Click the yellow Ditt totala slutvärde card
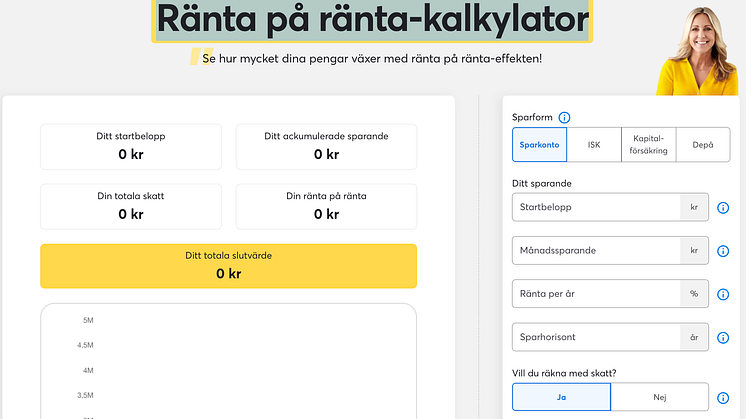746x419 pixels. pyautogui.click(x=228, y=265)
